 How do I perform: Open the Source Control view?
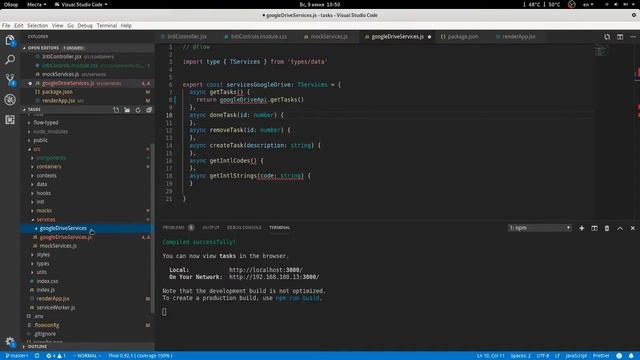pos(10,80)
